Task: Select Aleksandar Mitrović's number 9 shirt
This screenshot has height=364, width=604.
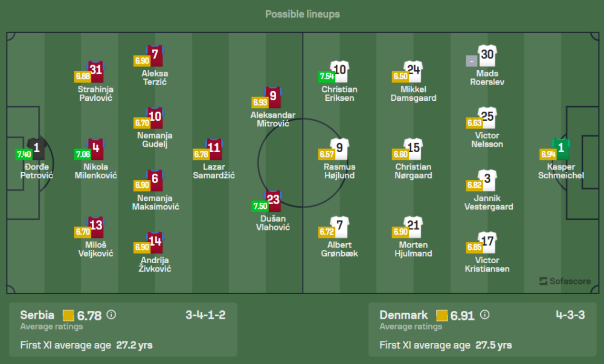Action: coord(273,97)
